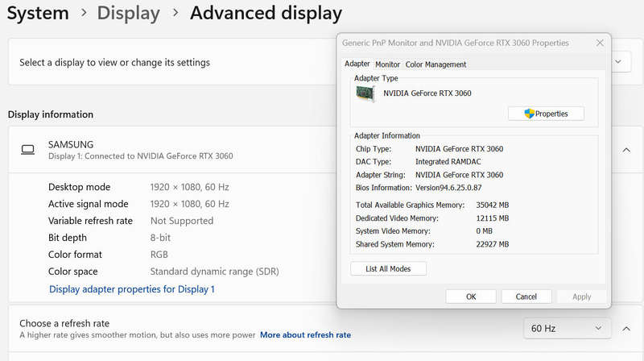This screenshot has height=361, width=644.
Task: Click the Color space label
Action: pyautogui.click(x=72, y=272)
